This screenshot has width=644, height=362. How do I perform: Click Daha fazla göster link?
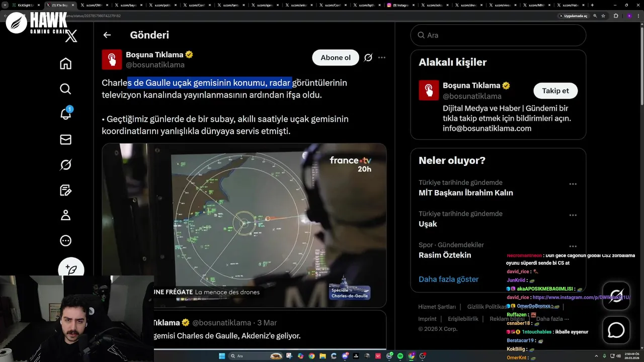[448, 279]
